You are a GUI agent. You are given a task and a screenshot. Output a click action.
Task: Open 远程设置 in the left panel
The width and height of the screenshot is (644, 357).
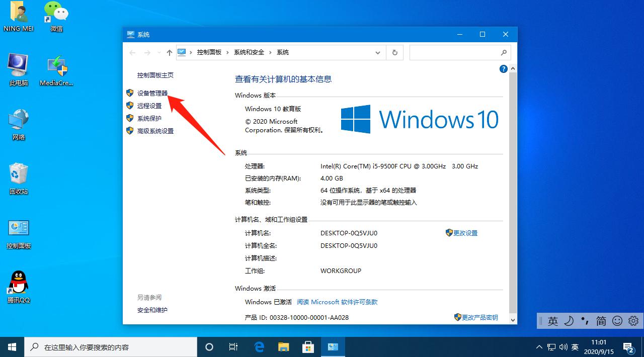click(x=150, y=106)
